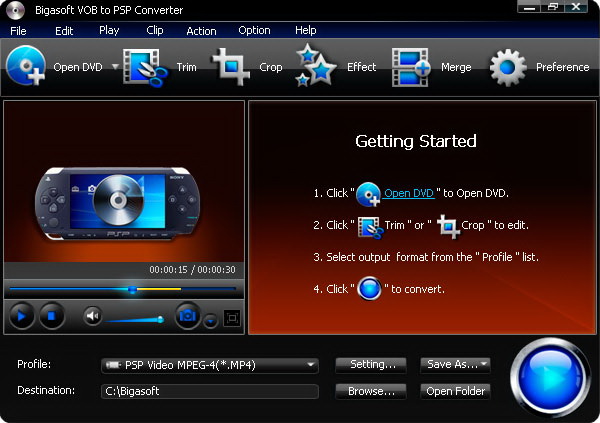Click the Trim label in toolbar
Viewport: 600px width, 423px height.
[187, 67]
